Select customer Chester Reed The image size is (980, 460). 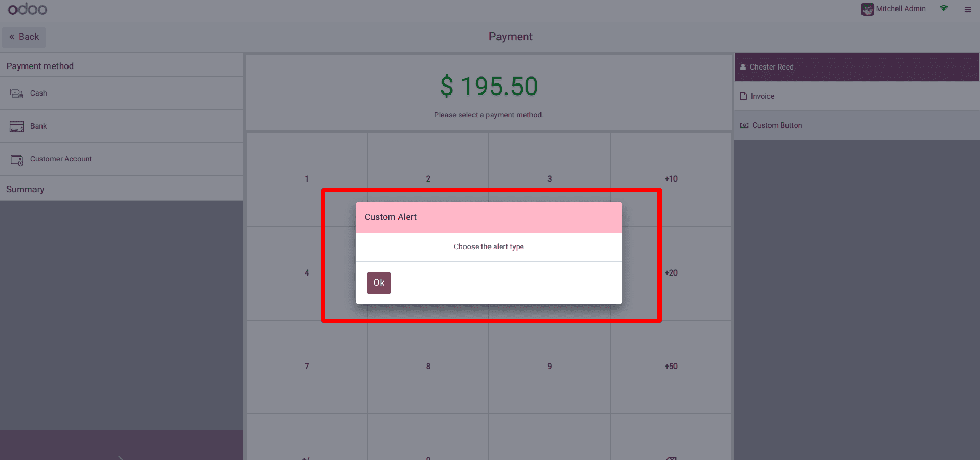[x=857, y=67]
